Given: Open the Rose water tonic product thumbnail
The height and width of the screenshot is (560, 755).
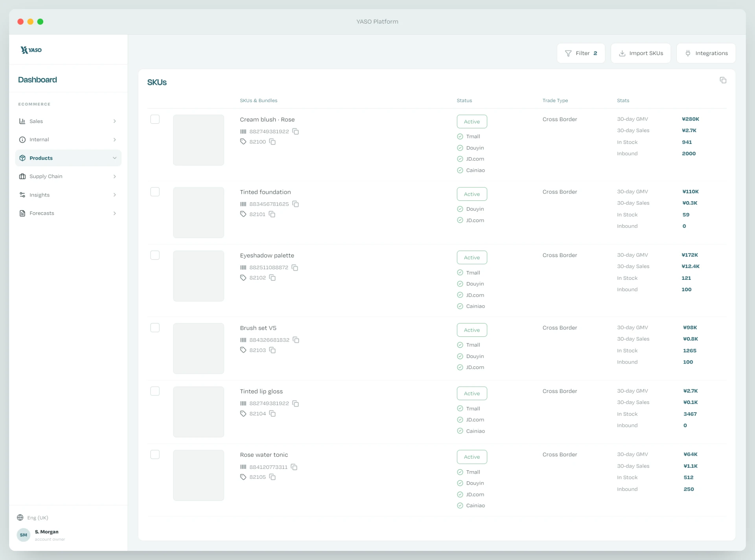Looking at the screenshot, I should click(199, 476).
